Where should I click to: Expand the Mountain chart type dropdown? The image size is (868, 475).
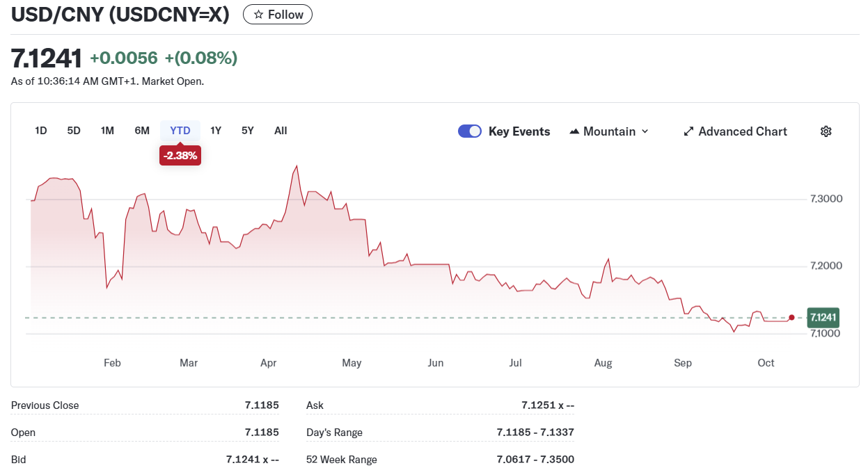pos(609,131)
